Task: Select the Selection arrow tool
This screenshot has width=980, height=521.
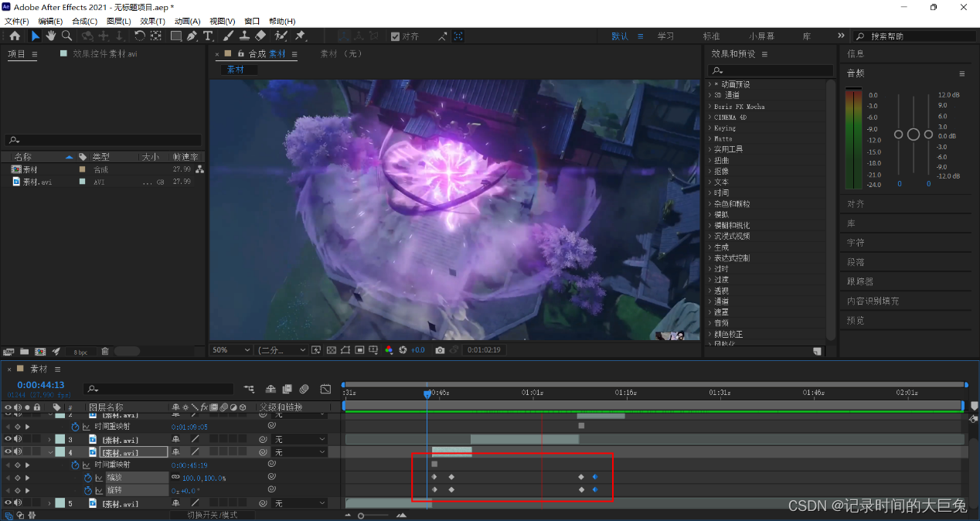Action: pyautogui.click(x=36, y=36)
